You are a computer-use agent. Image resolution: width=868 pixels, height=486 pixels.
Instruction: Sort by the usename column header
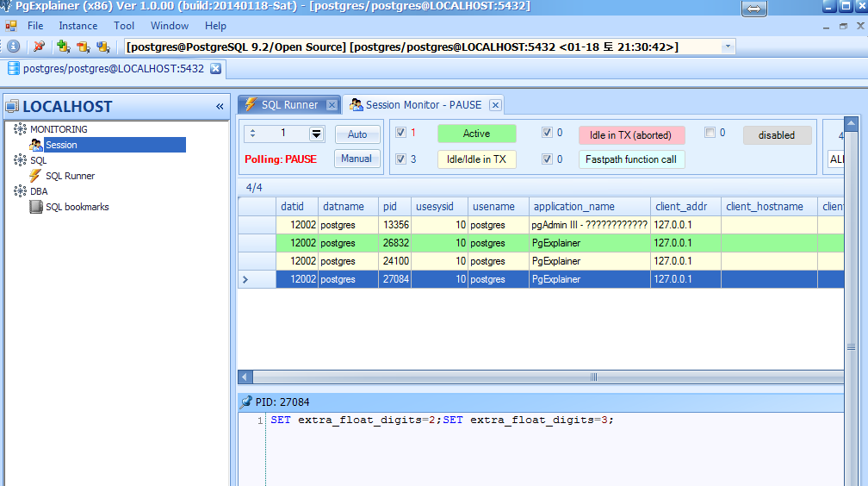[499, 207]
